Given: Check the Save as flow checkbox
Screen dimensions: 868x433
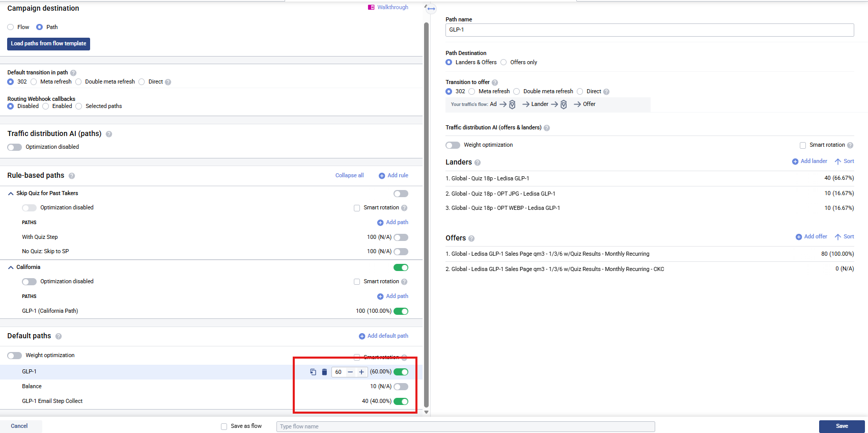Looking at the screenshot, I should point(224,426).
